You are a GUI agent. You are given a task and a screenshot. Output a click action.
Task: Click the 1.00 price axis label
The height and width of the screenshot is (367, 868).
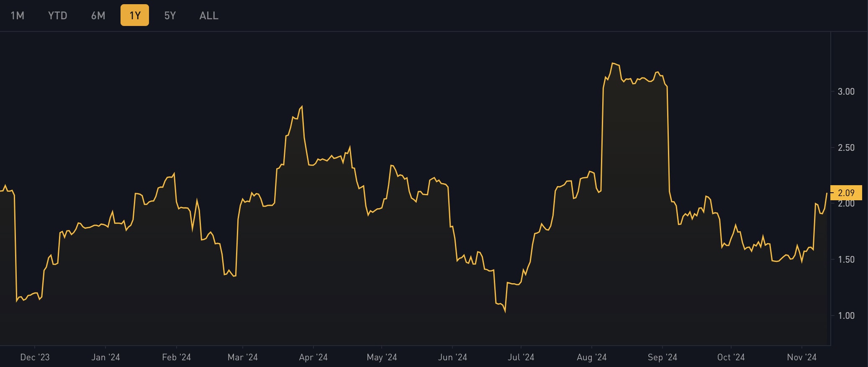(x=846, y=315)
